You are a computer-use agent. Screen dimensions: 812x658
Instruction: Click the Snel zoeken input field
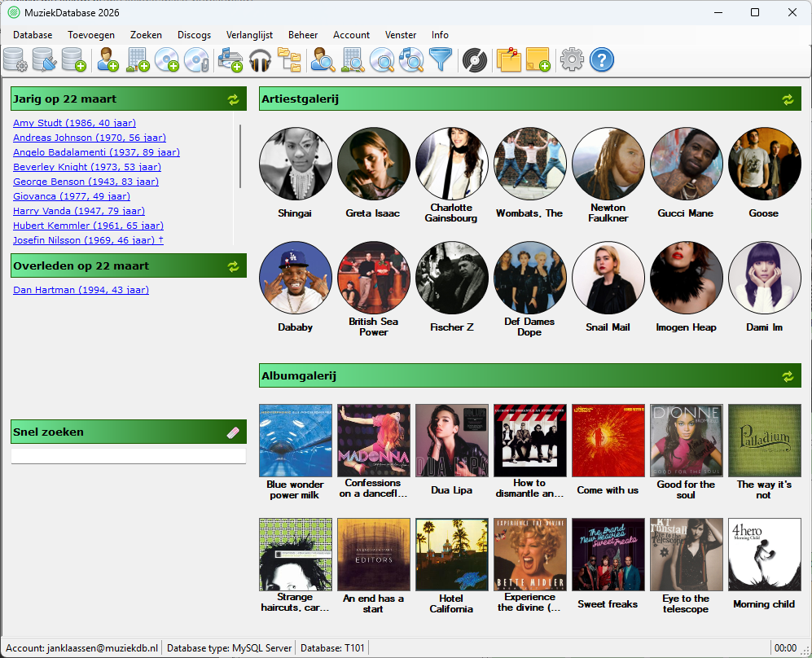[128, 456]
